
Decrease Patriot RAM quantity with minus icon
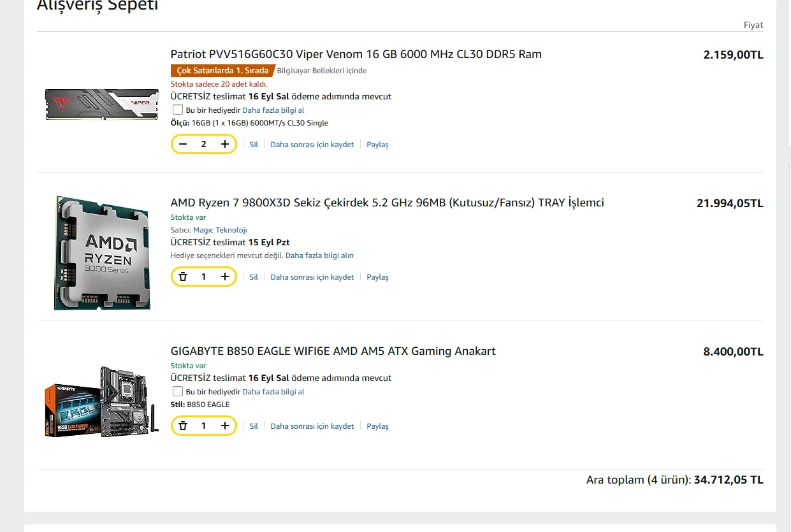(x=183, y=145)
